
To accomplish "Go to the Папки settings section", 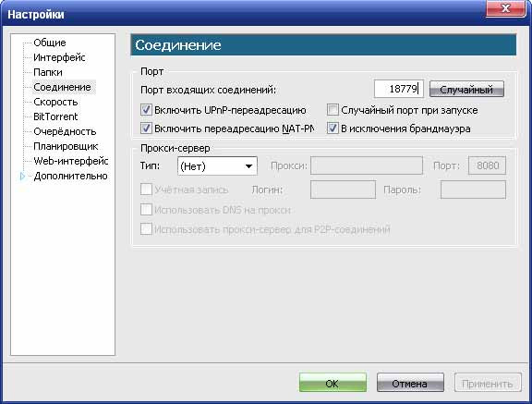I will 48,72.
